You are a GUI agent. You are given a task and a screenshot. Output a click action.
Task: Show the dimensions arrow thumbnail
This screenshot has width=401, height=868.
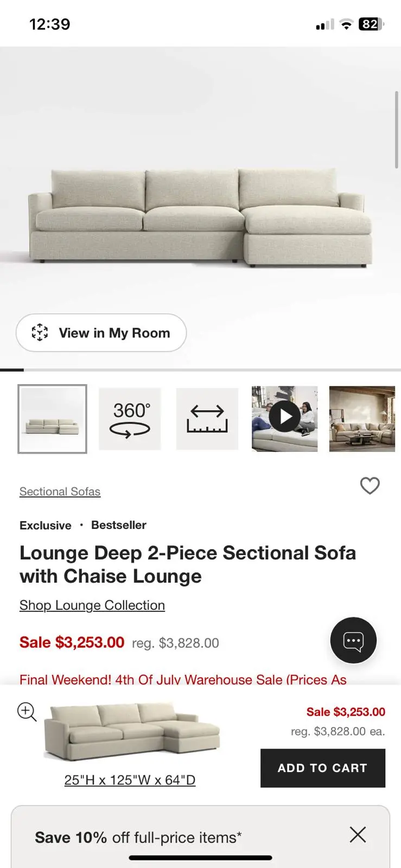click(207, 419)
